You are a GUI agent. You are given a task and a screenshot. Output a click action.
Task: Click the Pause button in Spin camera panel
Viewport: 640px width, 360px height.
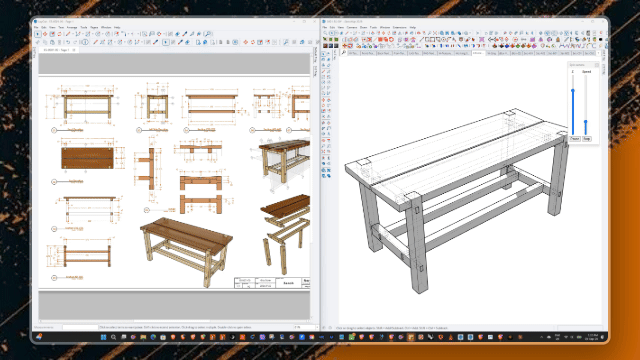pos(575,139)
